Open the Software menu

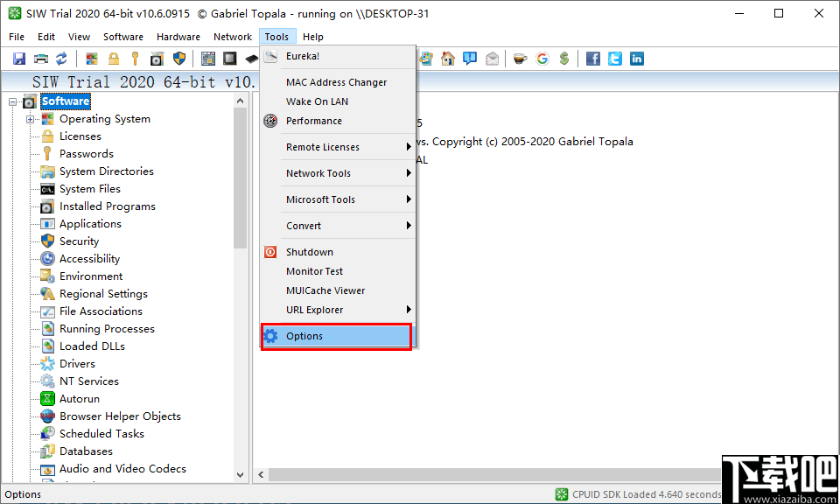coord(123,37)
